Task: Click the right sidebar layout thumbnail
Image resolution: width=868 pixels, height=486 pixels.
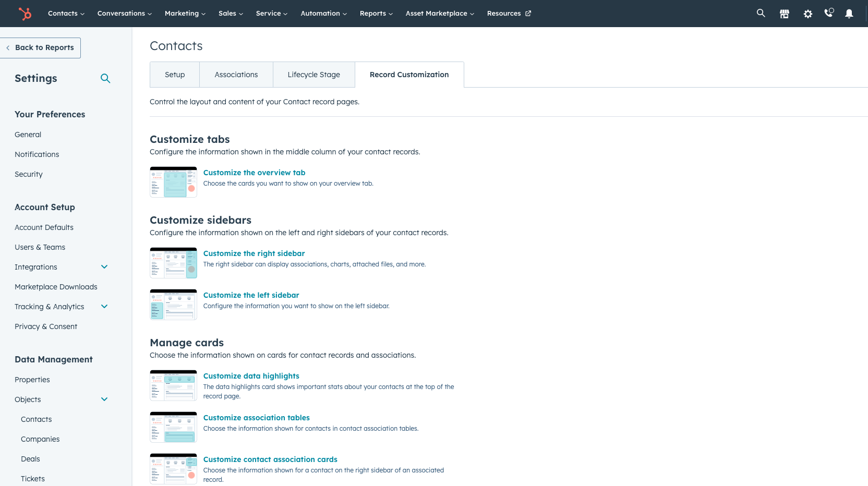Action: click(x=173, y=263)
